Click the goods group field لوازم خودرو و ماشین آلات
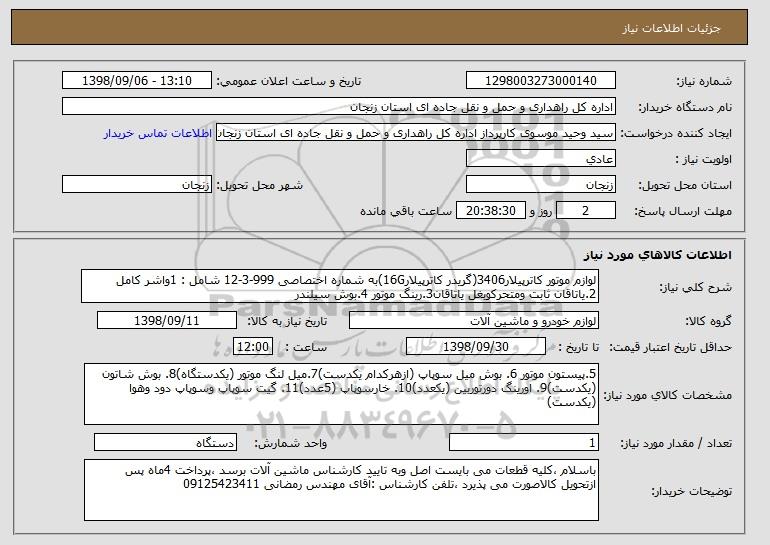Screen dimensions: 770x545 pyautogui.click(x=474, y=321)
